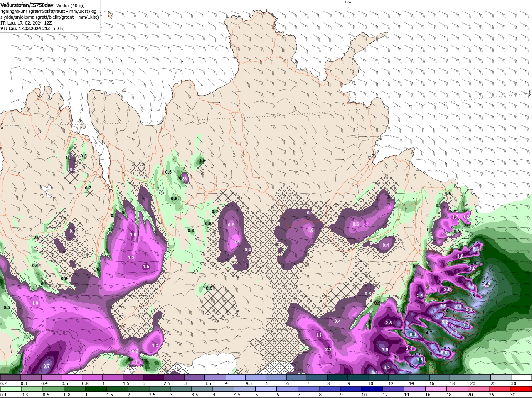Viewport: 532px width, 398px height.
Task: Pick the darkest green swatch labeled 1 in the lower legend
Action: 96,389
